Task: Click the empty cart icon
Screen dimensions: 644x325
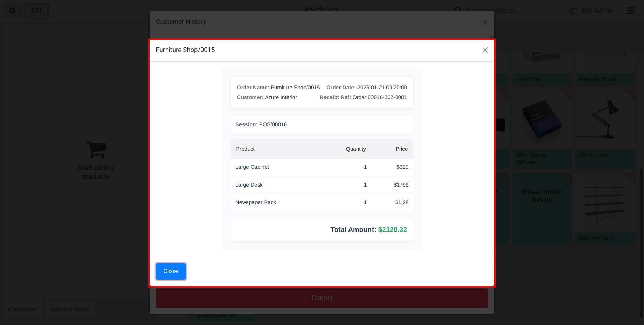Action: click(x=96, y=150)
